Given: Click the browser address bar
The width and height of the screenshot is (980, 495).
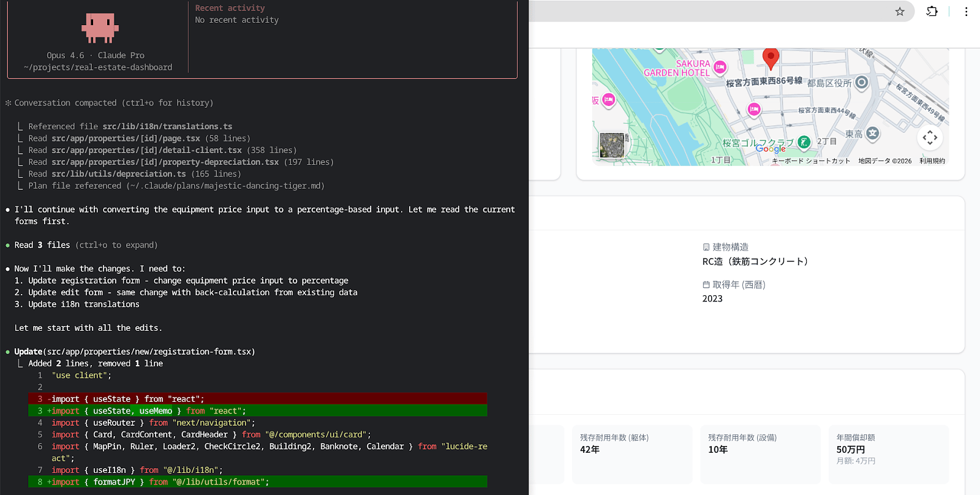Looking at the screenshot, I should (x=704, y=12).
